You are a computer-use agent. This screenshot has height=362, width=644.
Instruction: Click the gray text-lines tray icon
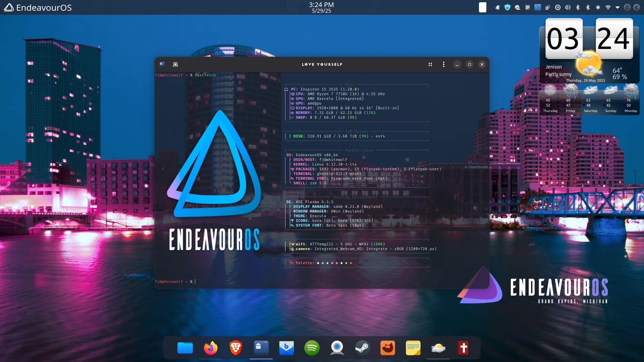tap(528, 7)
